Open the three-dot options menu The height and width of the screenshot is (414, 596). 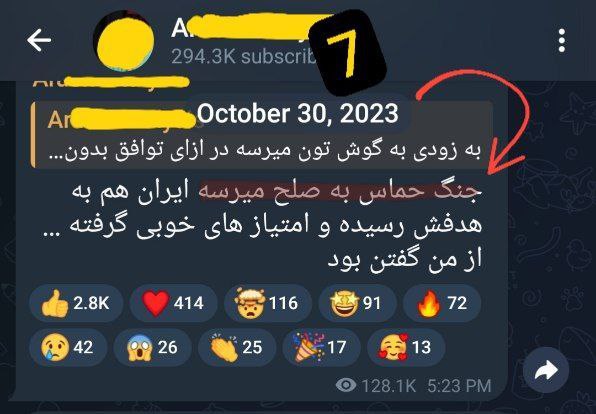click(561, 40)
